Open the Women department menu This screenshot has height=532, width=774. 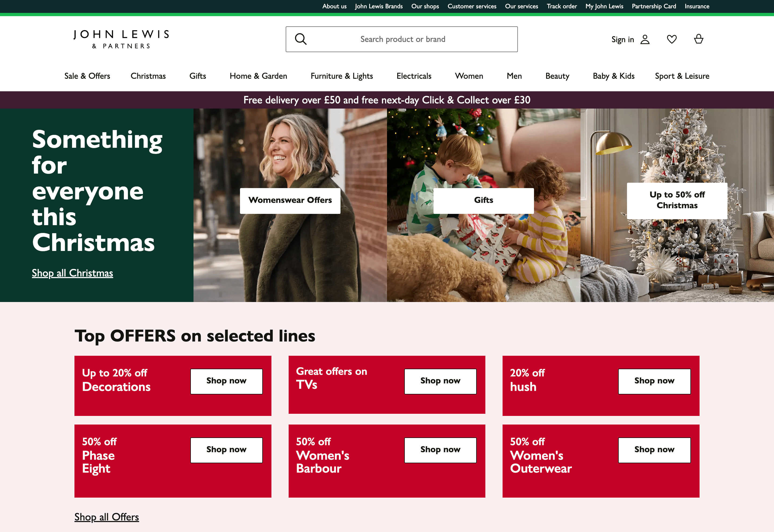(x=469, y=76)
